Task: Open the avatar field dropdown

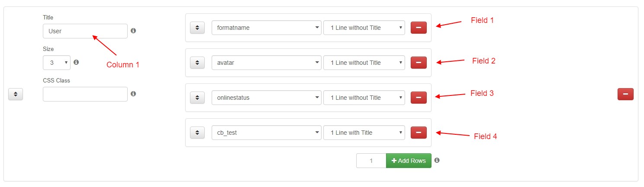Action: [267, 63]
